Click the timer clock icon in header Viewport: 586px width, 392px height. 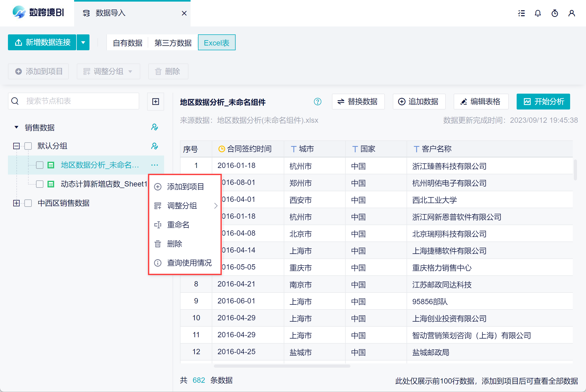point(555,13)
